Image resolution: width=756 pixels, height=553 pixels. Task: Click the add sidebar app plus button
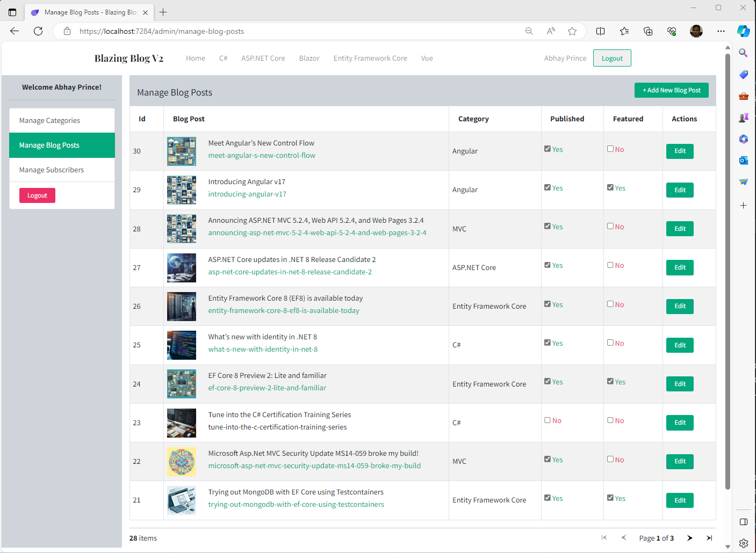743,206
